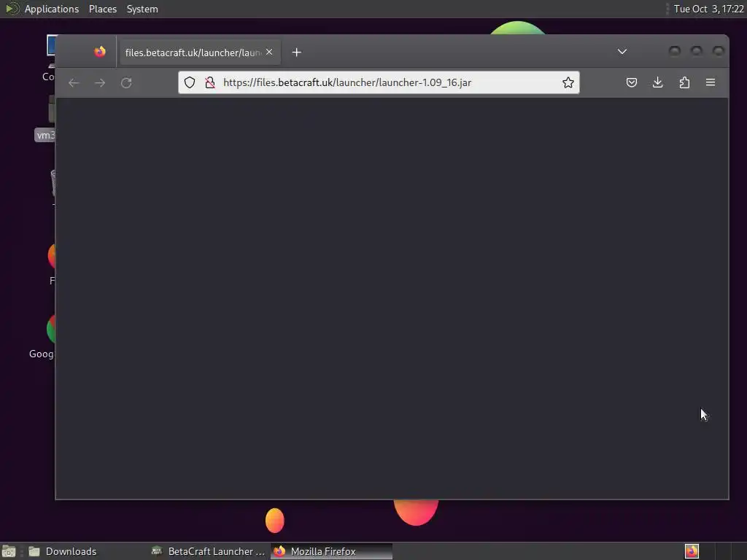Click the URL address bar field
Viewport: 747px width, 560px height.
379,82
